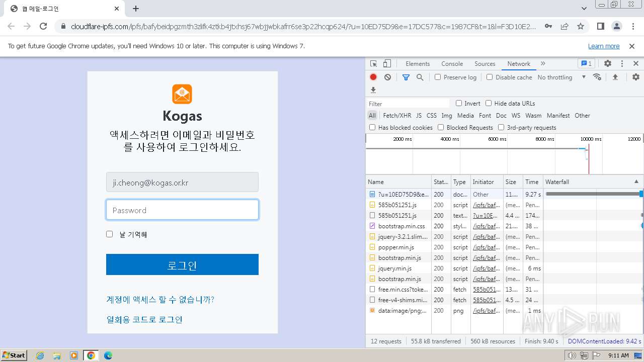Enable the Preserve log checkbox
Viewport: 644px width, 362px height.
[438, 77]
